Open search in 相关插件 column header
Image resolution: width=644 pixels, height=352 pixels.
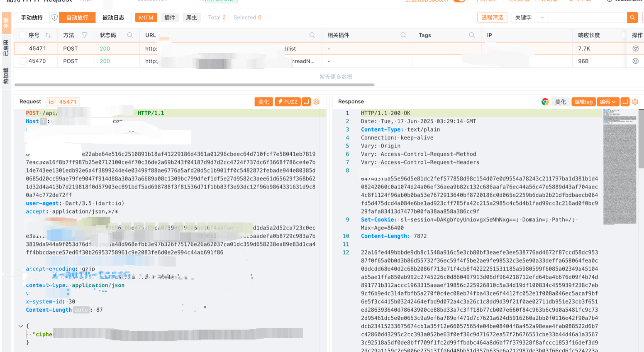(403, 35)
